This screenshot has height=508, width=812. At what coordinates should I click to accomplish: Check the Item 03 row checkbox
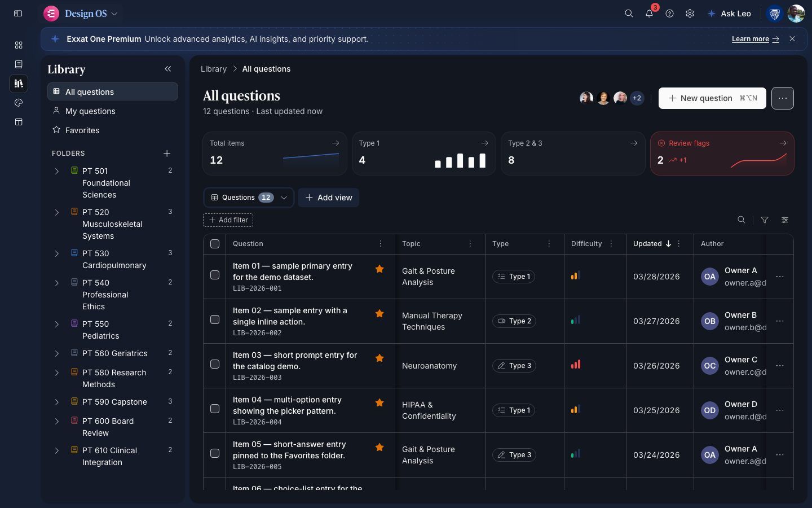(215, 364)
